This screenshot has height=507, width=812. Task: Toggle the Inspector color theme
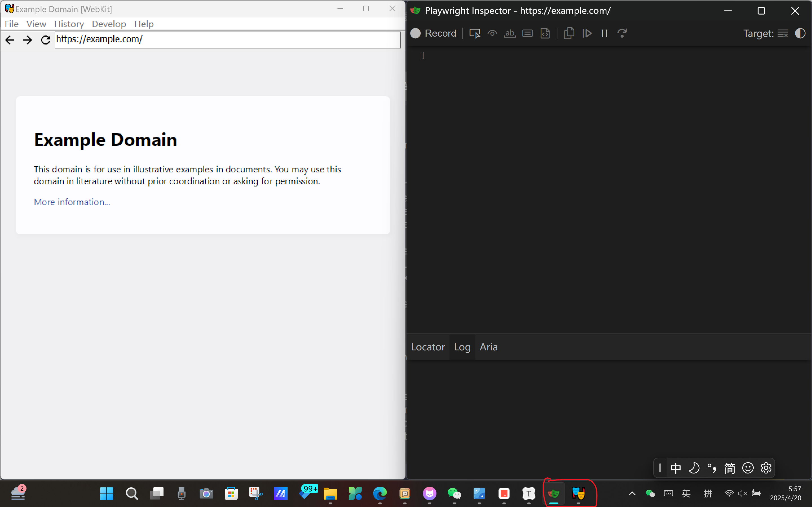pyautogui.click(x=800, y=33)
